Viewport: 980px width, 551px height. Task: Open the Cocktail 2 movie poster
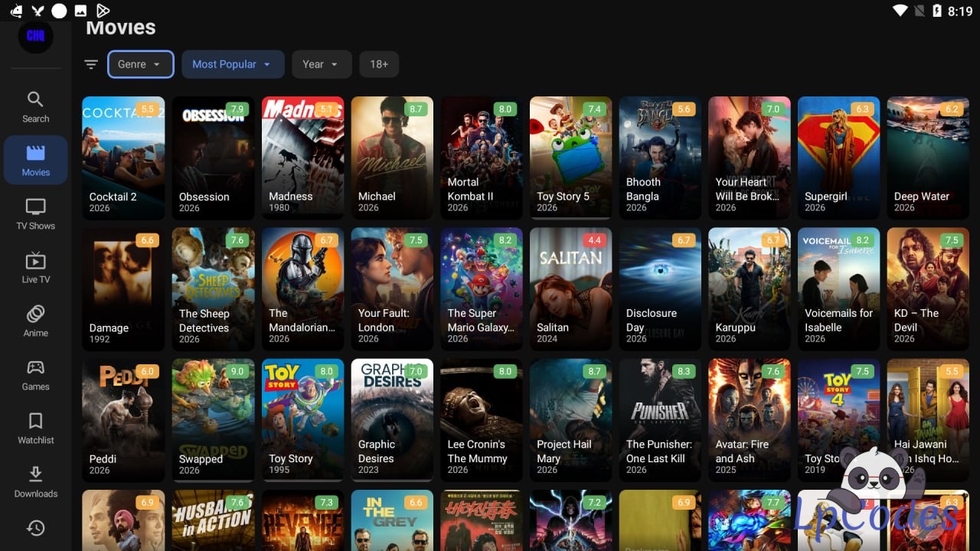point(123,158)
